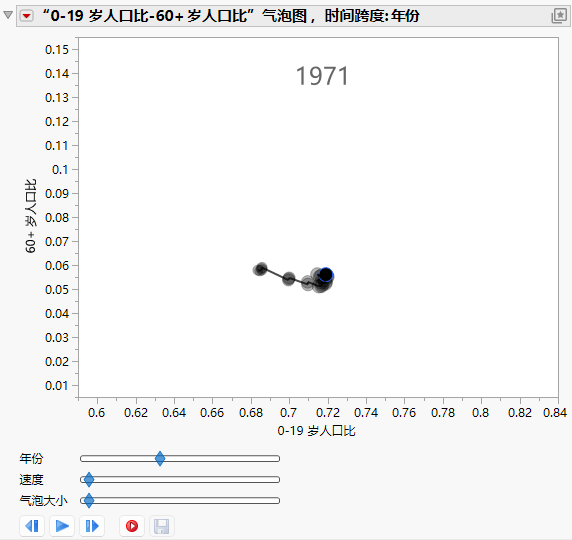This screenshot has width=572, height=540.
Task: Click the y-axis tick label 0.06
Action: tap(57, 266)
